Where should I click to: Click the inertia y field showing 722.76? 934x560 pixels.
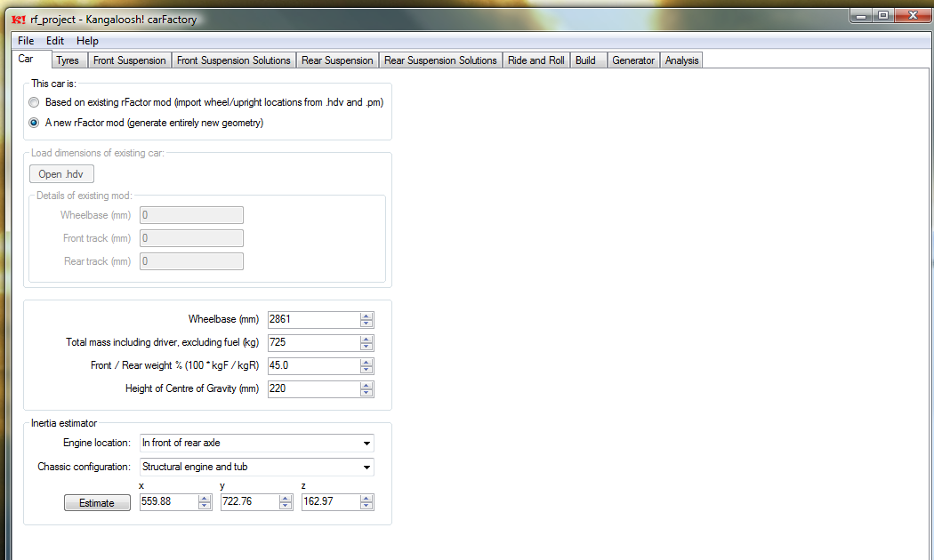point(250,501)
